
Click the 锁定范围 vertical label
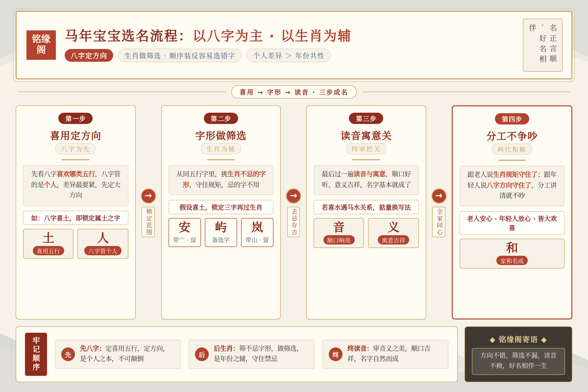[148, 222]
